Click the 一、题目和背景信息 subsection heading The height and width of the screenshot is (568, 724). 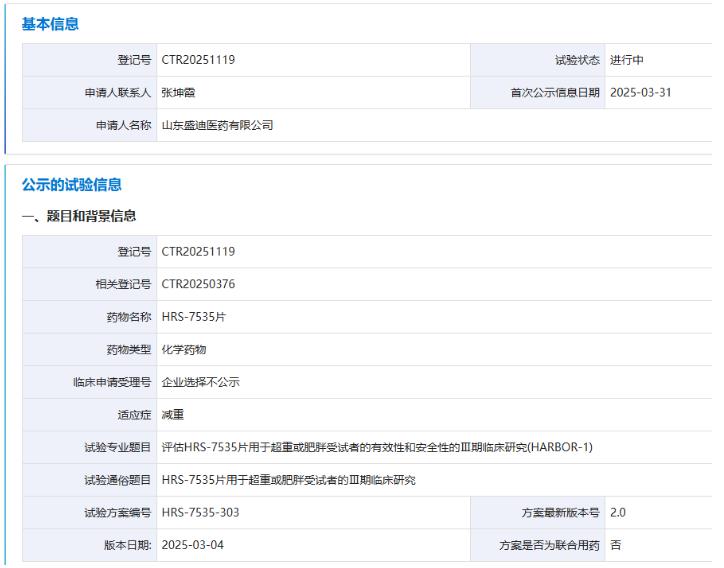(x=79, y=216)
